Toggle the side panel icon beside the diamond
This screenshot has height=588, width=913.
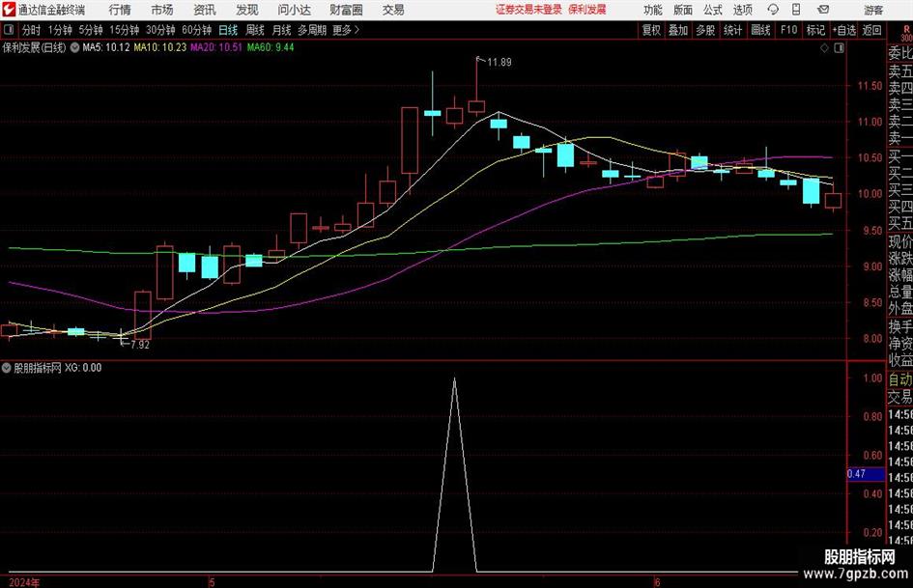839,48
